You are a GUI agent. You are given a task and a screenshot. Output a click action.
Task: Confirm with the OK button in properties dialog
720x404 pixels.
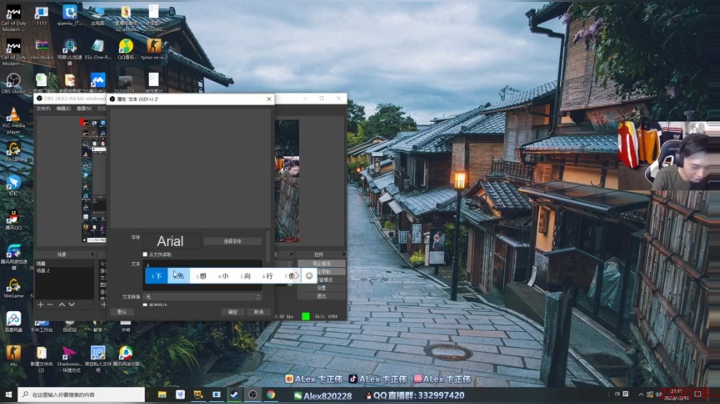[x=233, y=312]
